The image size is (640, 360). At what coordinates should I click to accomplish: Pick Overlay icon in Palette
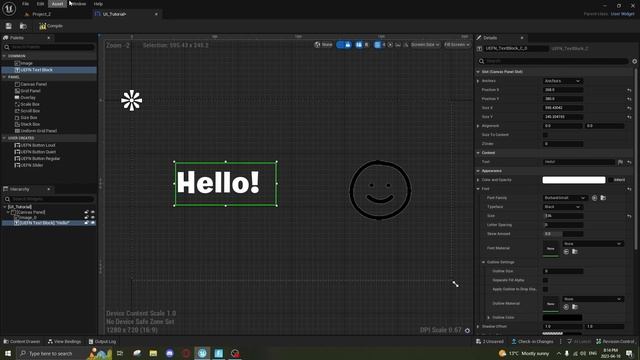pos(17,98)
